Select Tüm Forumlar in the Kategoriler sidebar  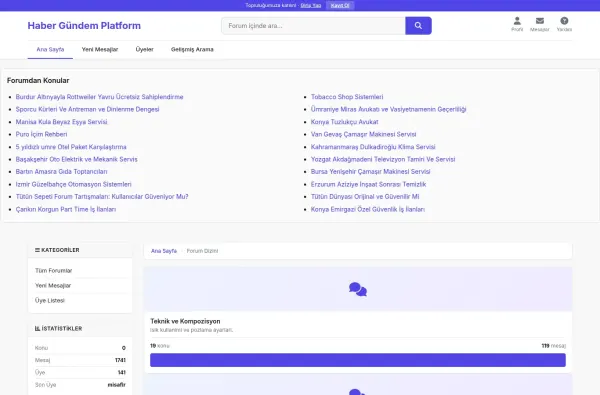pos(54,271)
